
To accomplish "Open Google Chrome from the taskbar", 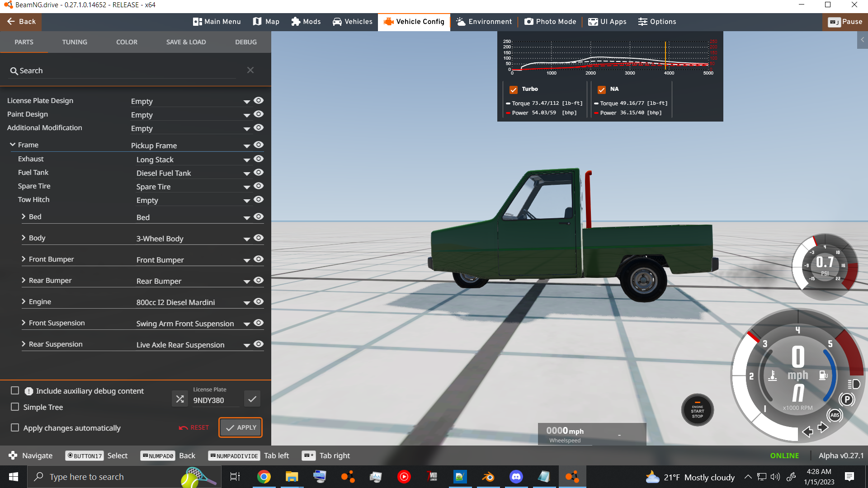I will pos(264,477).
